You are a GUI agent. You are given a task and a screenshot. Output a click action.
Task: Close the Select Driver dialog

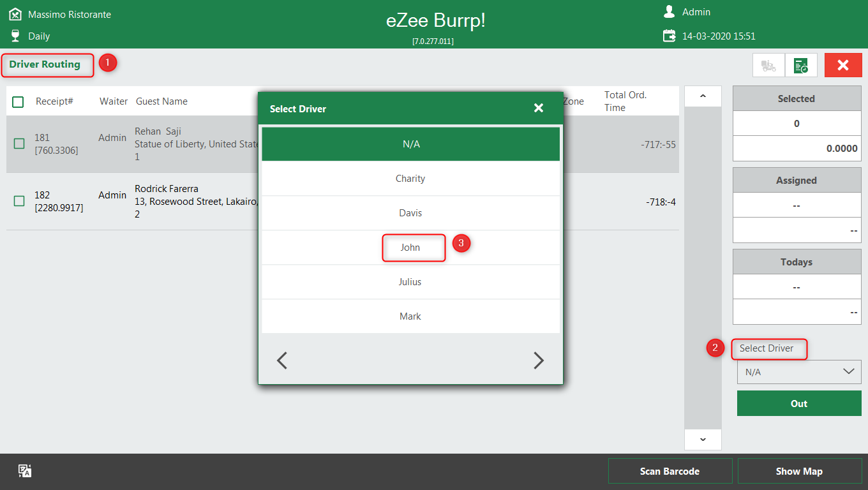pos(539,108)
